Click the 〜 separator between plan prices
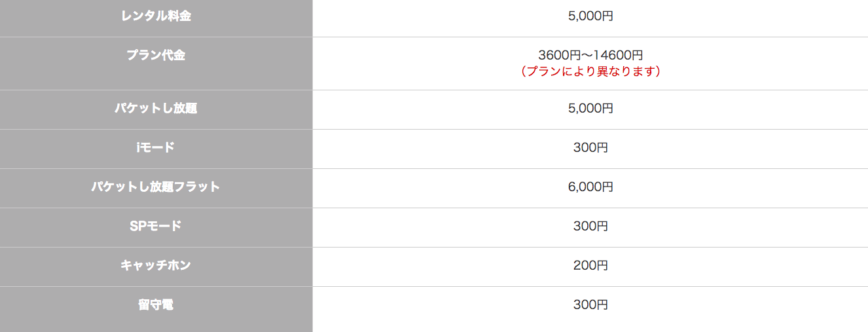Viewport: 868px width, 332px height. 586,56
